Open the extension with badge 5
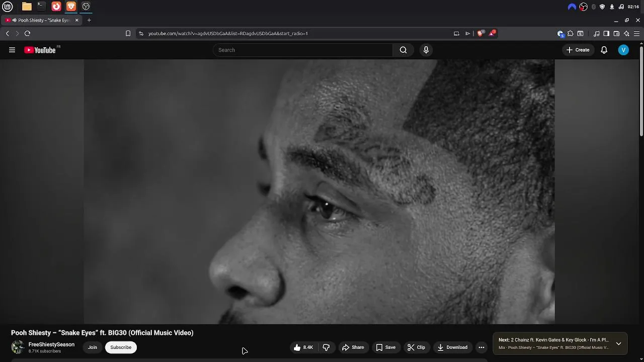This screenshot has width=644, height=362. pyautogui.click(x=560, y=34)
